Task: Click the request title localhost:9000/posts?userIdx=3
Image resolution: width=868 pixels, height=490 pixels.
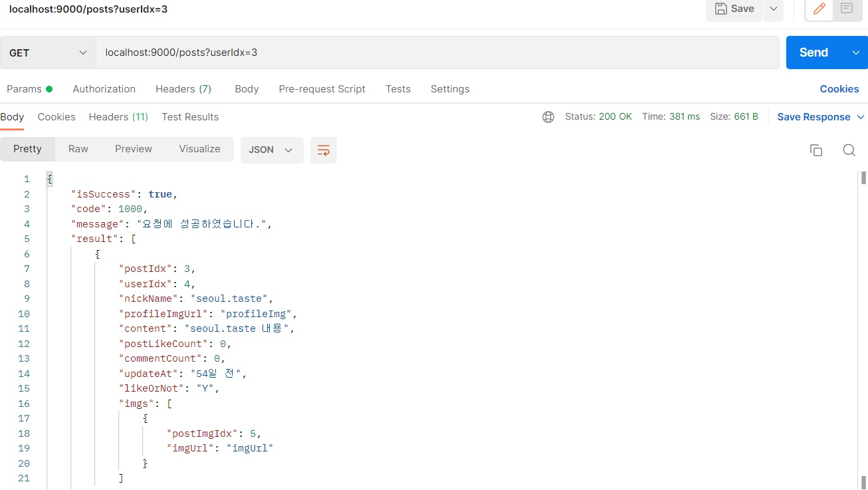Action: point(88,9)
